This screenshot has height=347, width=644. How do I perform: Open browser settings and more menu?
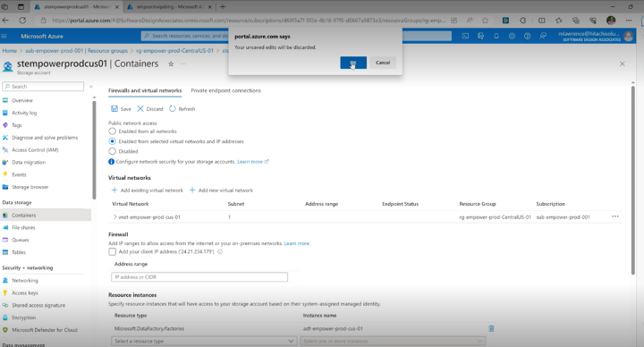[x=629, y=20]
